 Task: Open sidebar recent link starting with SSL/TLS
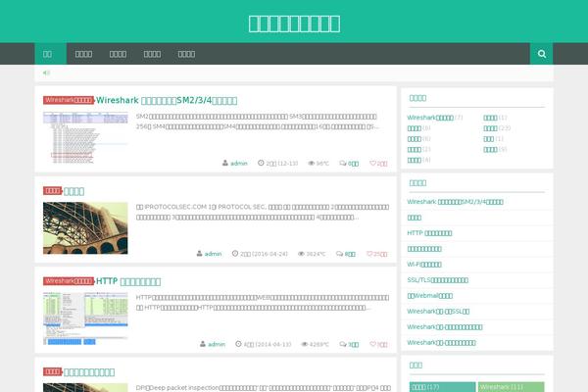click(x=438, y=280)
